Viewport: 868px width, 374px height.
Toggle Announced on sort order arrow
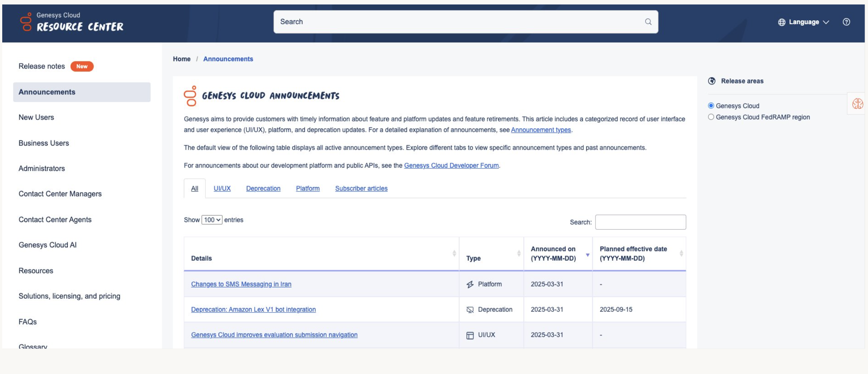coord(587,255)
